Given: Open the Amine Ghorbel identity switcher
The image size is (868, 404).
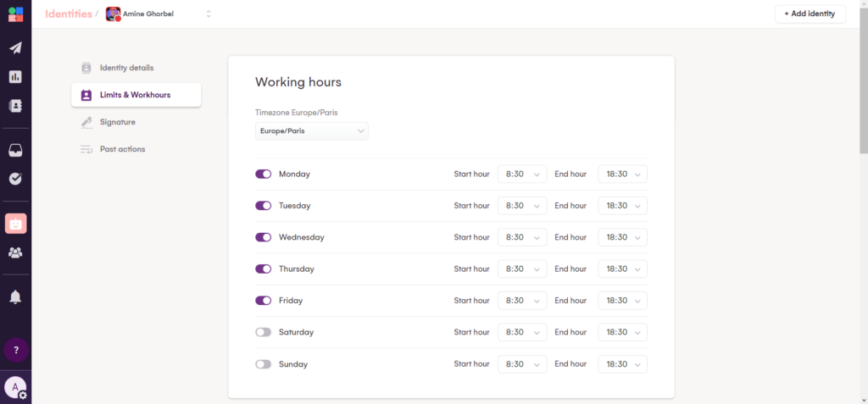Looking at the screenshot, I should tap(159, 14).
